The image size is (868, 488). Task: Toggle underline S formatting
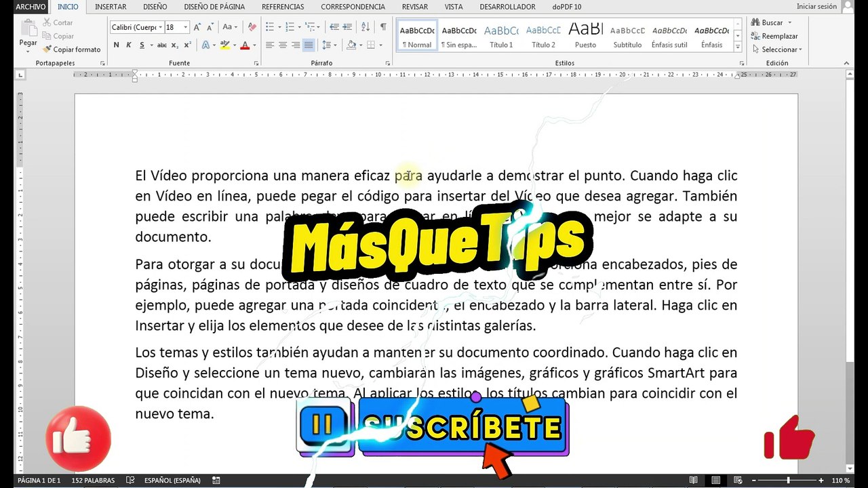tap(142, 45)
